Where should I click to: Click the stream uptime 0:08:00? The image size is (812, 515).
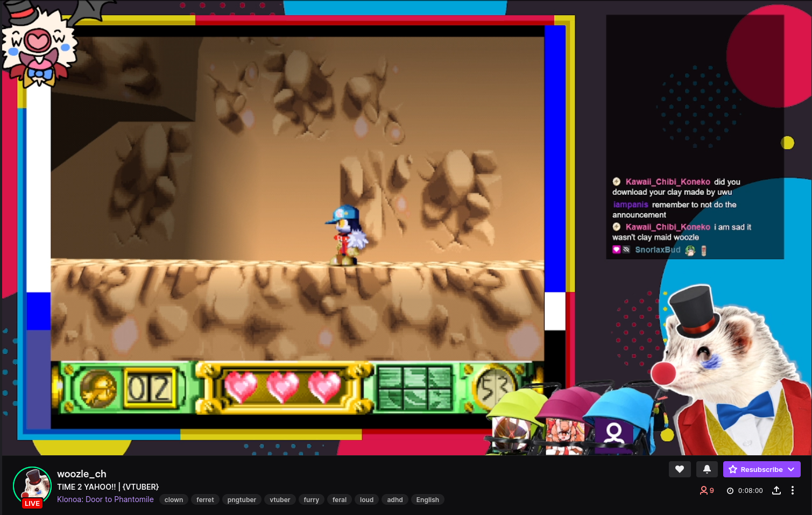point(745,490)
